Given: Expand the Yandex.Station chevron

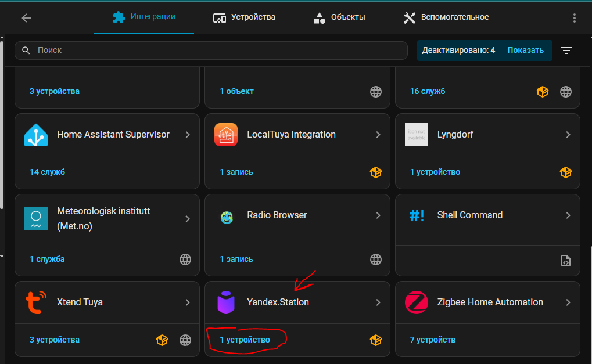Looking at the screenshot, I should pyautogui.click(x=378, y=302).
